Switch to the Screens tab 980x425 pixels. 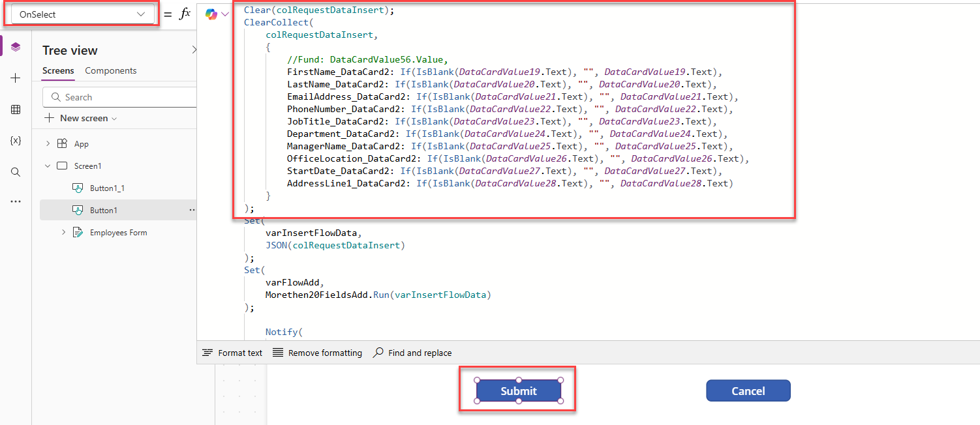[x=58, y=70]
